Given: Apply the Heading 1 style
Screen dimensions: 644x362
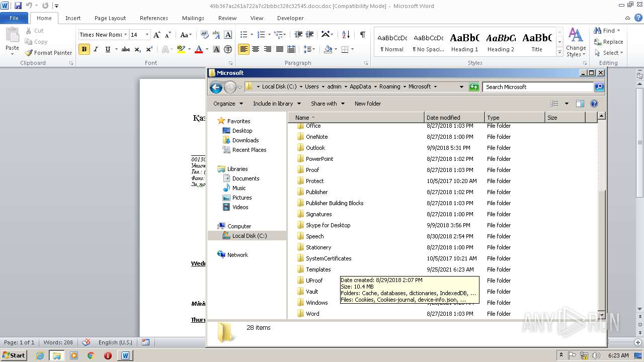Looking at the screenshot, I should pyautogui.click(x=464, y=42).
